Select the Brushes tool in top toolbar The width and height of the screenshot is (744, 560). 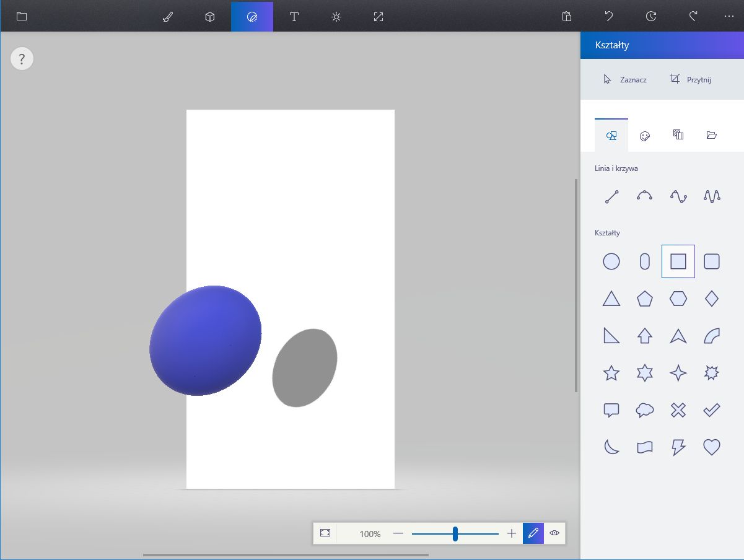167,17
